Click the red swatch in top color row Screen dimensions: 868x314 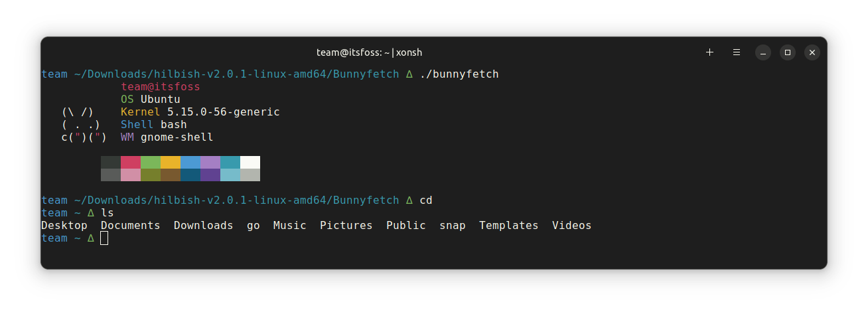[x=131, y=163]
